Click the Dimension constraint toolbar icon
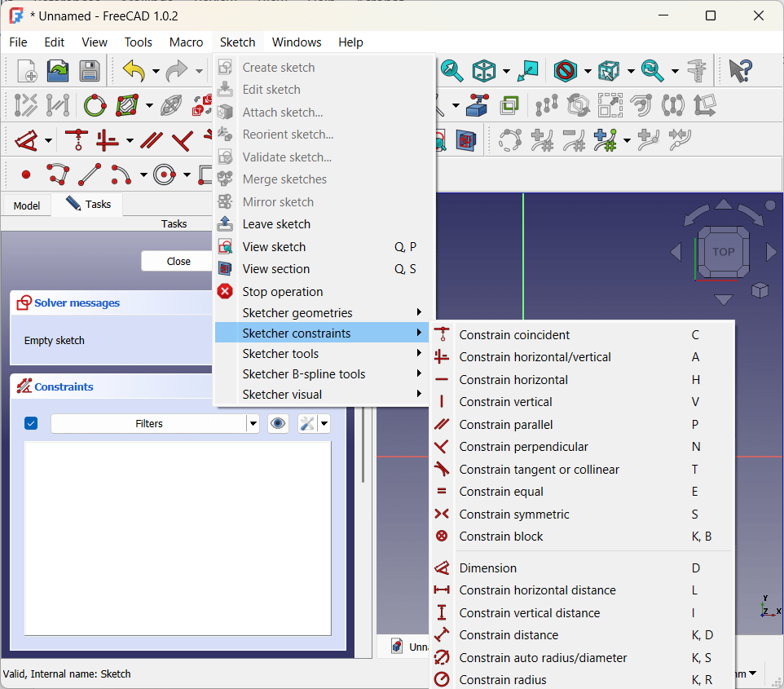The image size is (784, 689). 27,140
